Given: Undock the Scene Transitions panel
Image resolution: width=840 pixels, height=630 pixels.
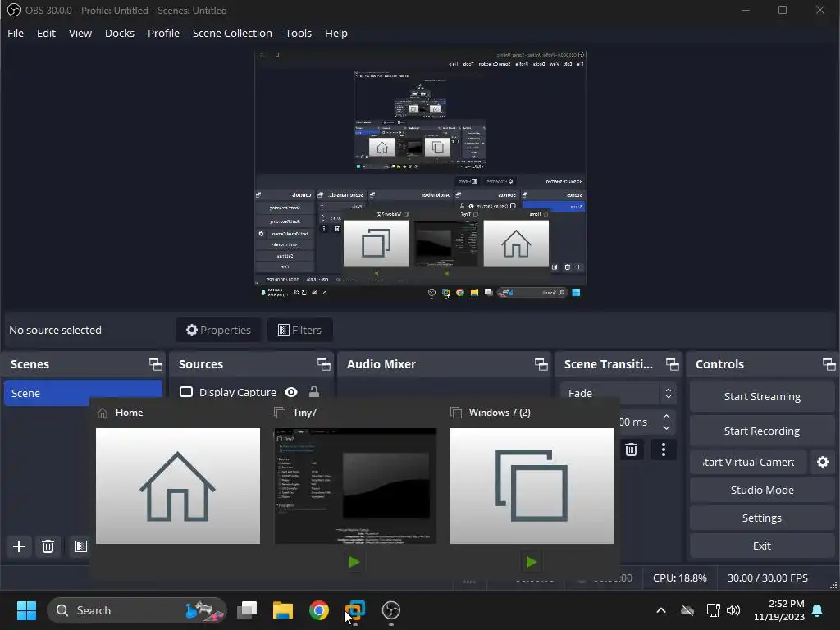Looking at the screenshot, I should [673, 364].
